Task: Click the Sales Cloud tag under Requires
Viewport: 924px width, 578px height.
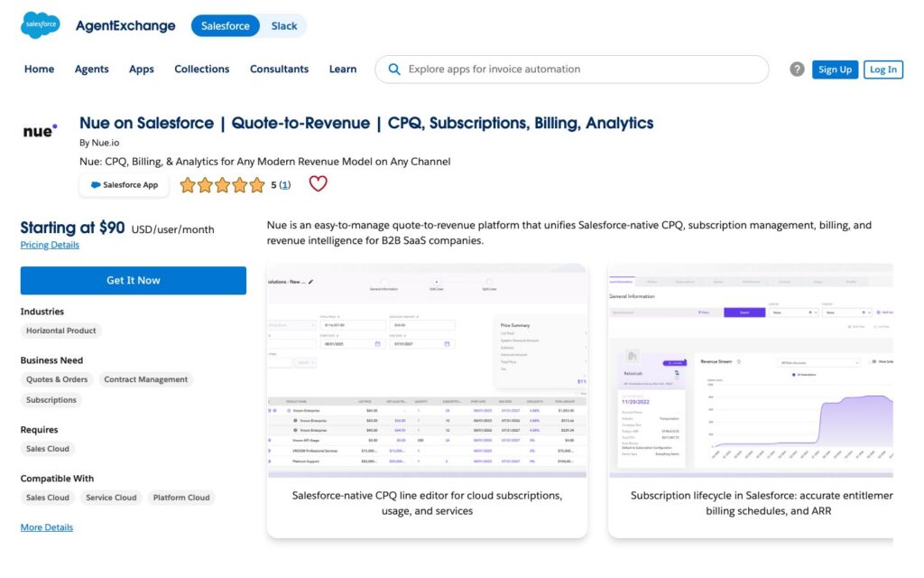Action: 48,449
